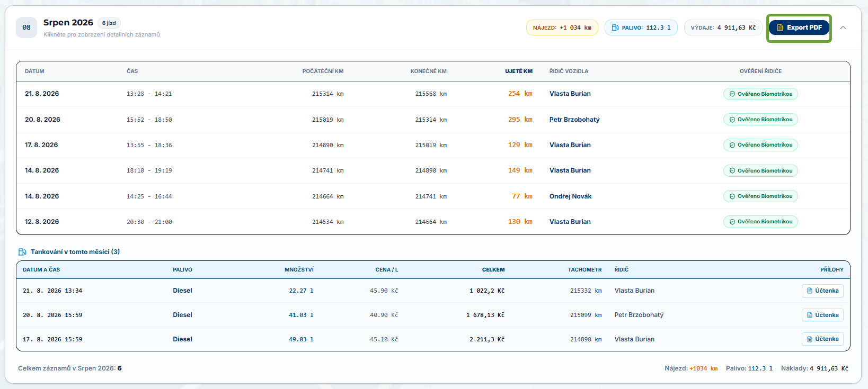Image resolution: width=868 pixels, height=389 pixels.
Task: Click the Export PDF button
Action: point(799,28)
